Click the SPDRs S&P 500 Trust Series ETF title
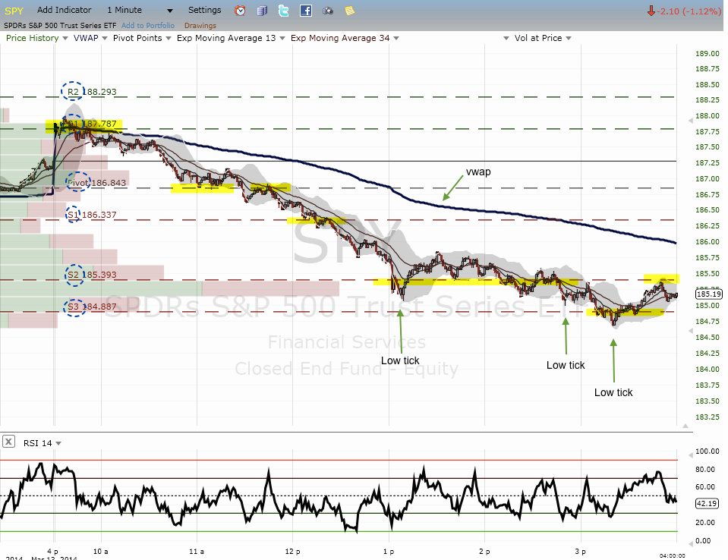 [x=60, y=26]
